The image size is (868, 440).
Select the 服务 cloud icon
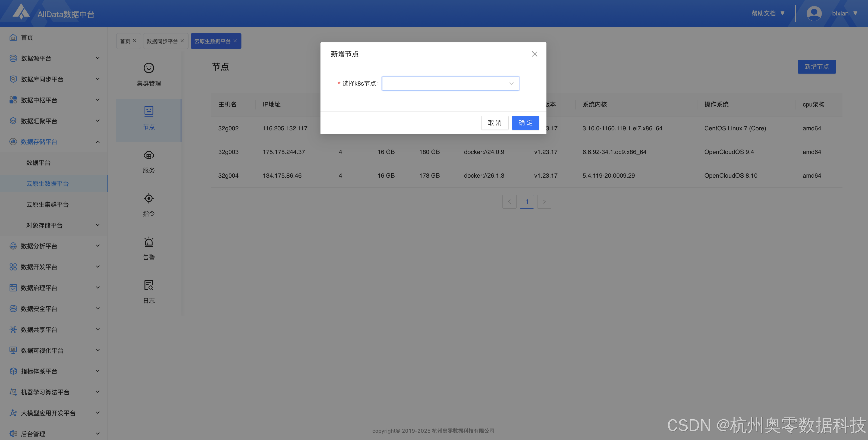[x=149, y=155]
